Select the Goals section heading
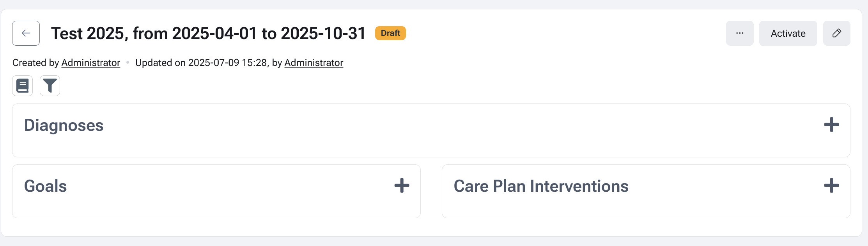Viewport: 868px width, 246px height. tap(46, 186)
